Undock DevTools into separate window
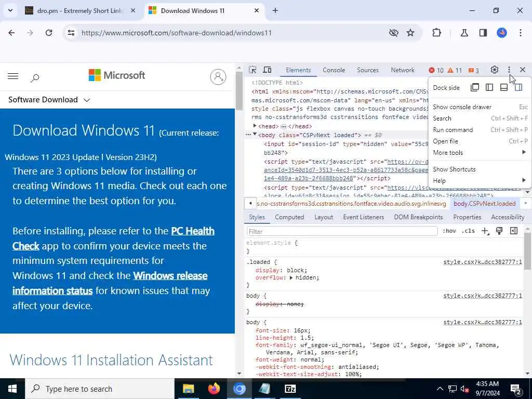 click(475, 87)
